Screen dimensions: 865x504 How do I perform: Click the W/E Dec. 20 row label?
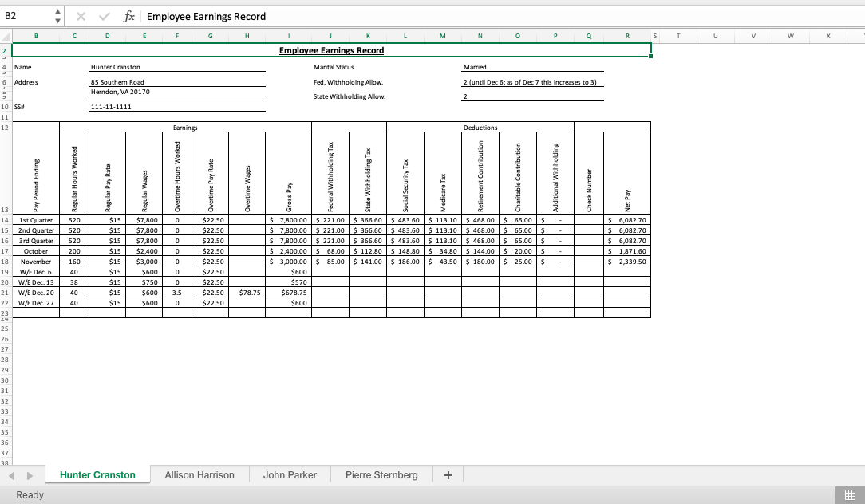coord(36,293)
